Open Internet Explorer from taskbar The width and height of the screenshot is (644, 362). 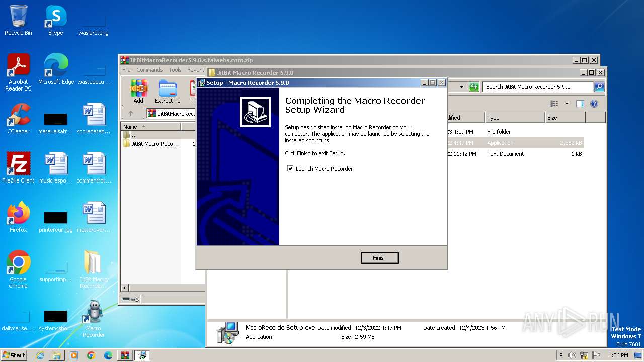coord(40,355)
